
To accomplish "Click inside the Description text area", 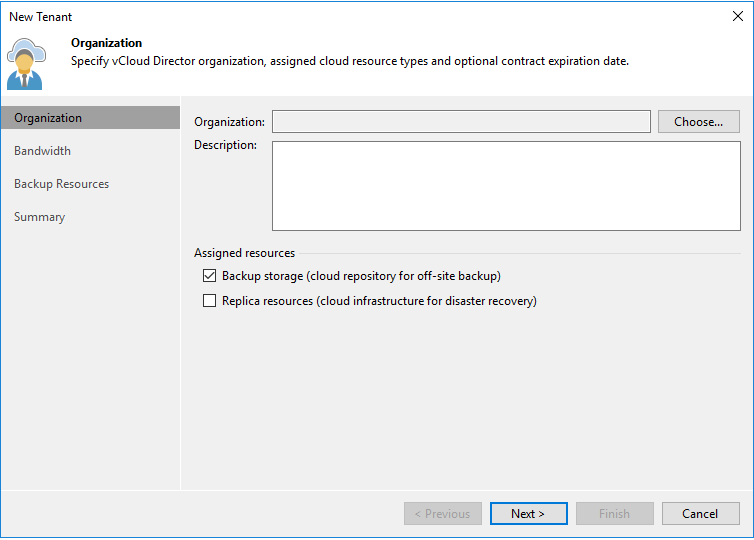I will (x=506, y=186).
